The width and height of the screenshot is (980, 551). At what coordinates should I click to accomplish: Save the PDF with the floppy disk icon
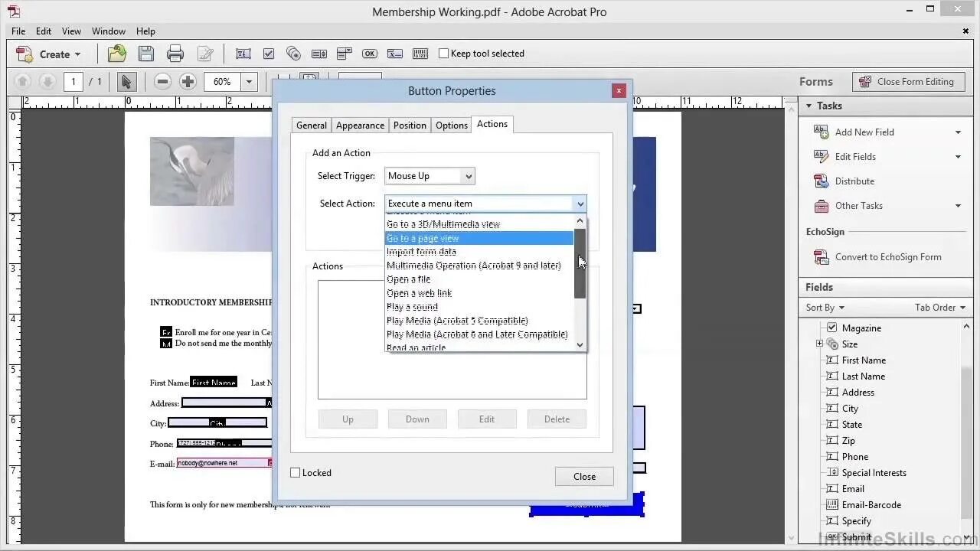point(146,54)
